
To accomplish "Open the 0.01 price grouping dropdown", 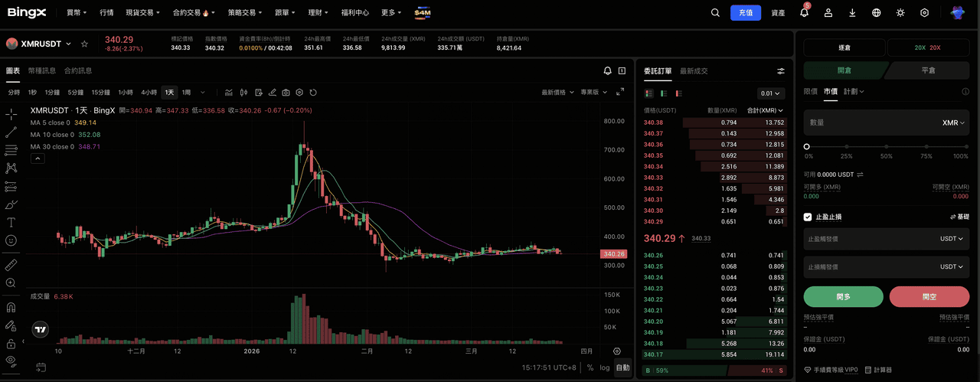I will (x=770, y=93).
